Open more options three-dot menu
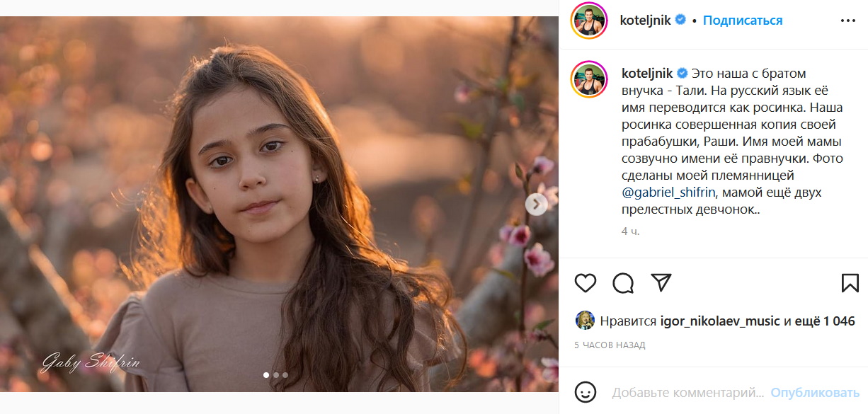The image size is (868, 414). pyautogui.click(x=848, y=21)
